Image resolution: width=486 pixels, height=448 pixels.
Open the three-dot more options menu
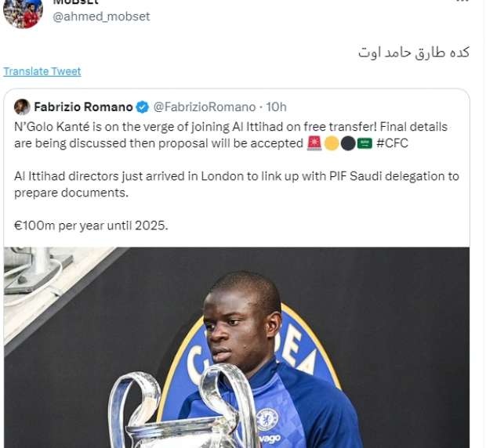[462, 2]
